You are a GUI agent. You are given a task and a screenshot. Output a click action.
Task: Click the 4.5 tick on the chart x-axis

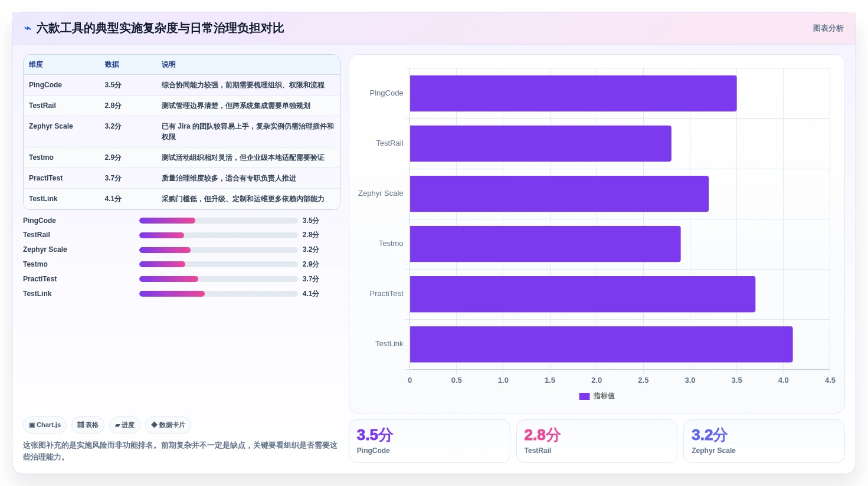830,380
